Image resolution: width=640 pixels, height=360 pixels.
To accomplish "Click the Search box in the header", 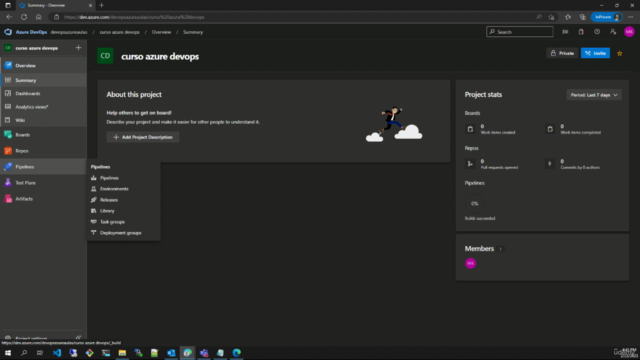I will click(x=520, y=32).
